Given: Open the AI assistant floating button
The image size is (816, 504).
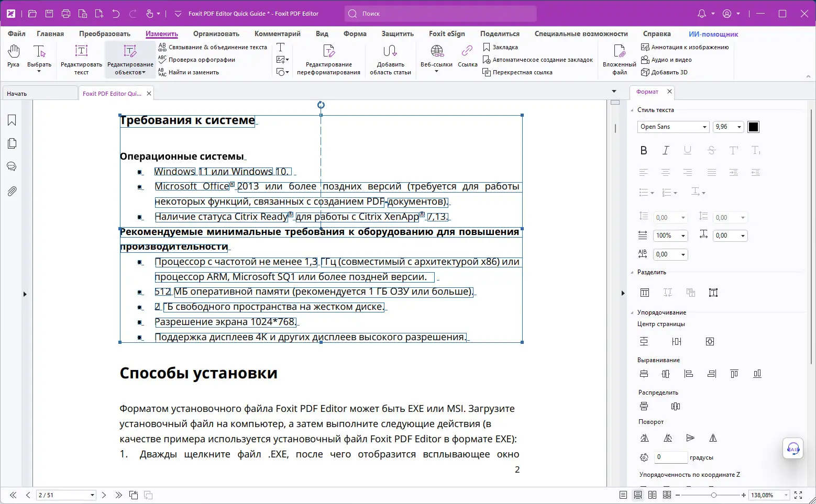Looking at the screenshot, I should [793, 449].
